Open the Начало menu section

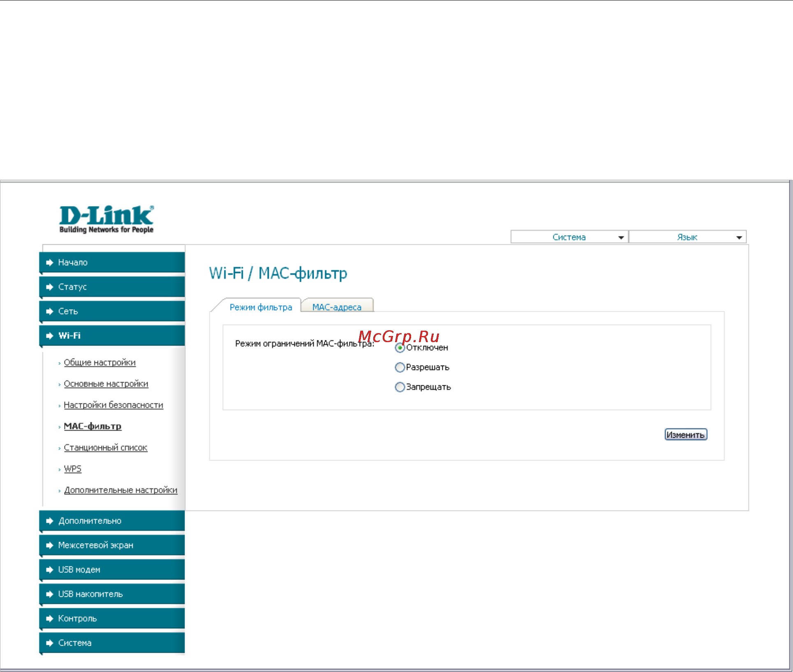click(x=112, y=262)
